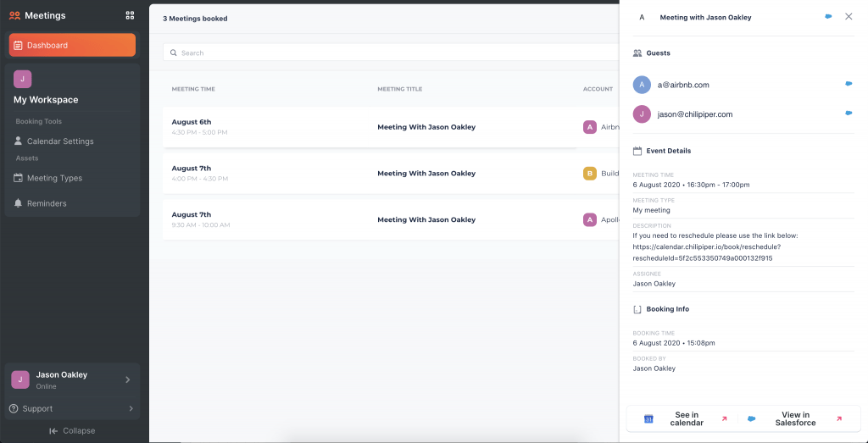868x443 pixels.
Task: Select the August 7th 9:30 AM meeting row
Action: 391,219
